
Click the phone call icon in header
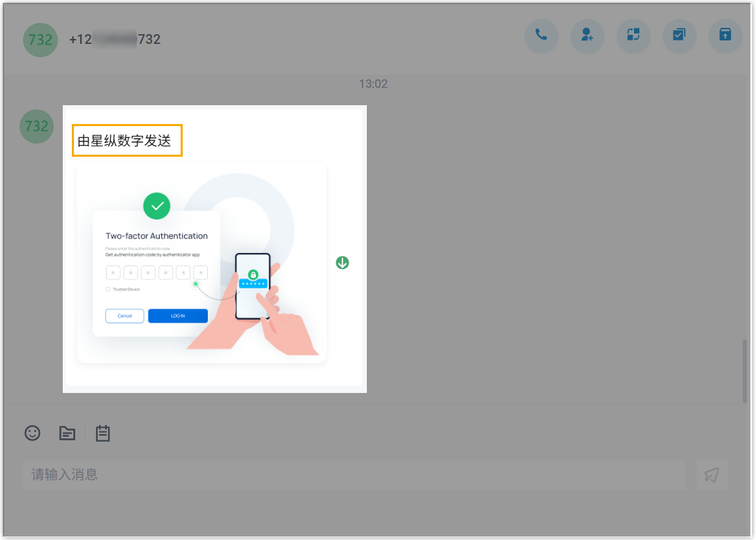click(541, 36)
